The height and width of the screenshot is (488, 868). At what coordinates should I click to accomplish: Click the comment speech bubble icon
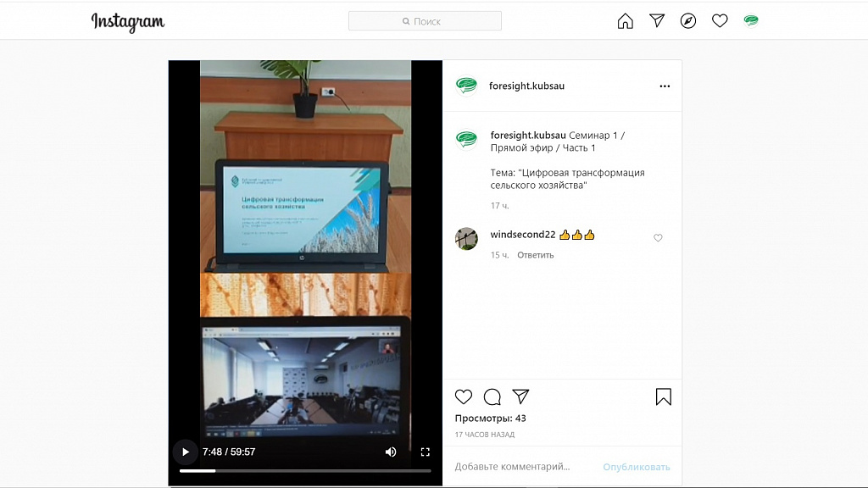492,396
